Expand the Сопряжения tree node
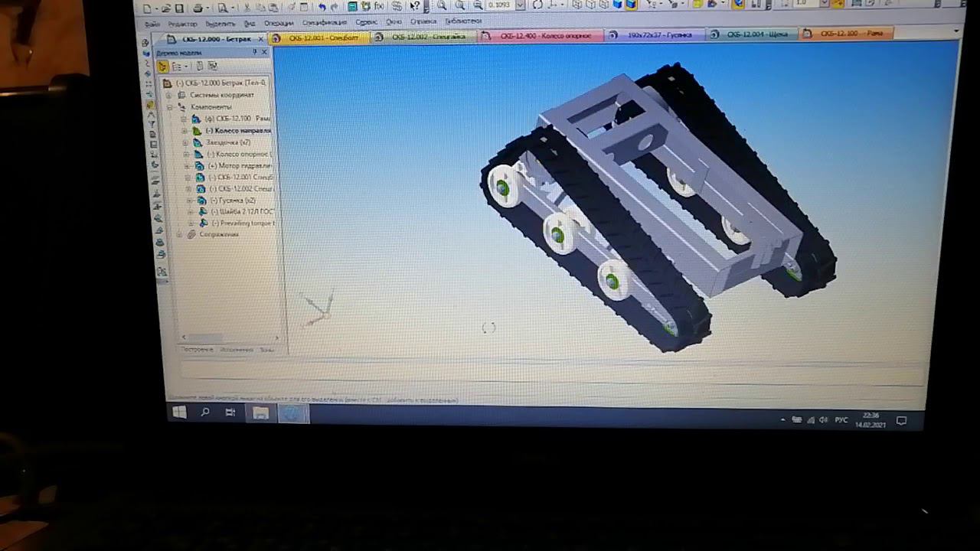980x551 pixels. coord(179,235)
